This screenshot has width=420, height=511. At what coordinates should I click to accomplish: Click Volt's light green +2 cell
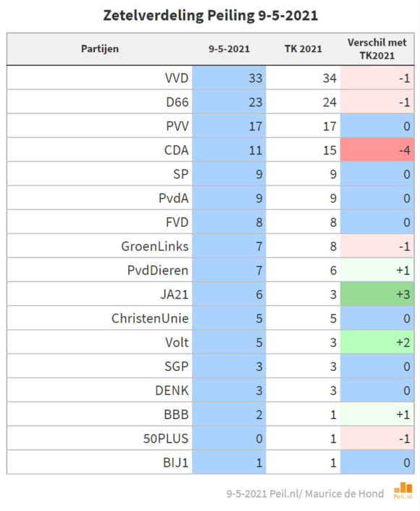(377, 342)
